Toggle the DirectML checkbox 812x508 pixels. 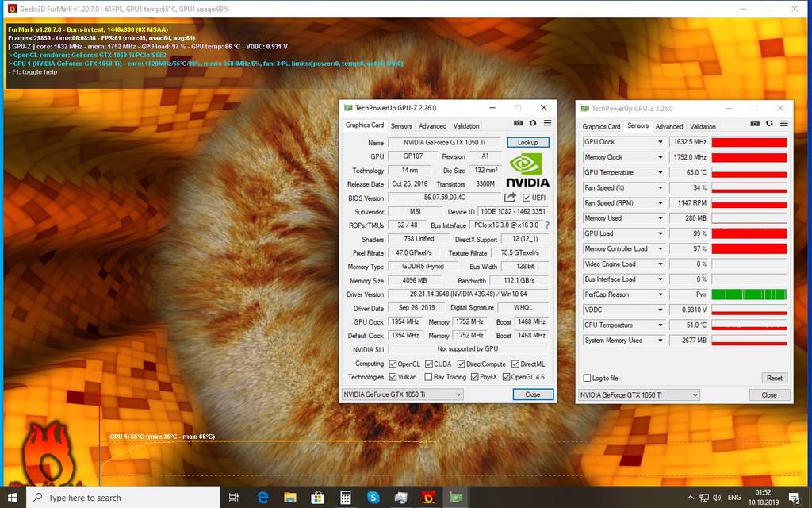click(x=515, y=364)
